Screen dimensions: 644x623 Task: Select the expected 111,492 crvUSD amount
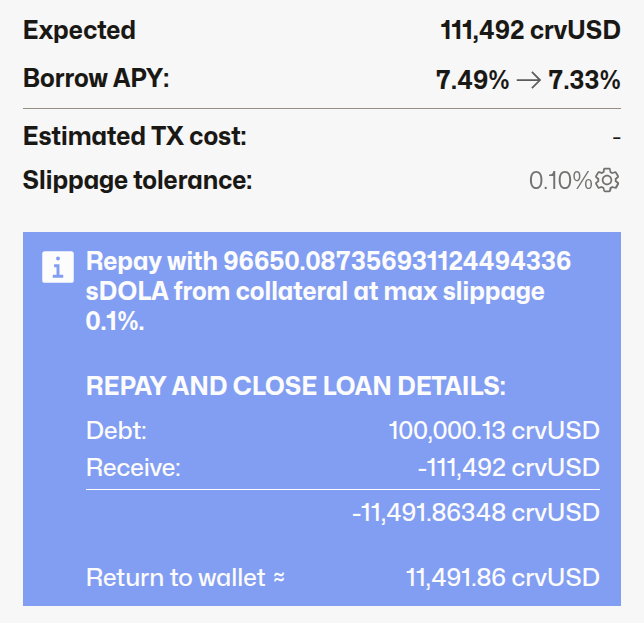click(530, 30)
